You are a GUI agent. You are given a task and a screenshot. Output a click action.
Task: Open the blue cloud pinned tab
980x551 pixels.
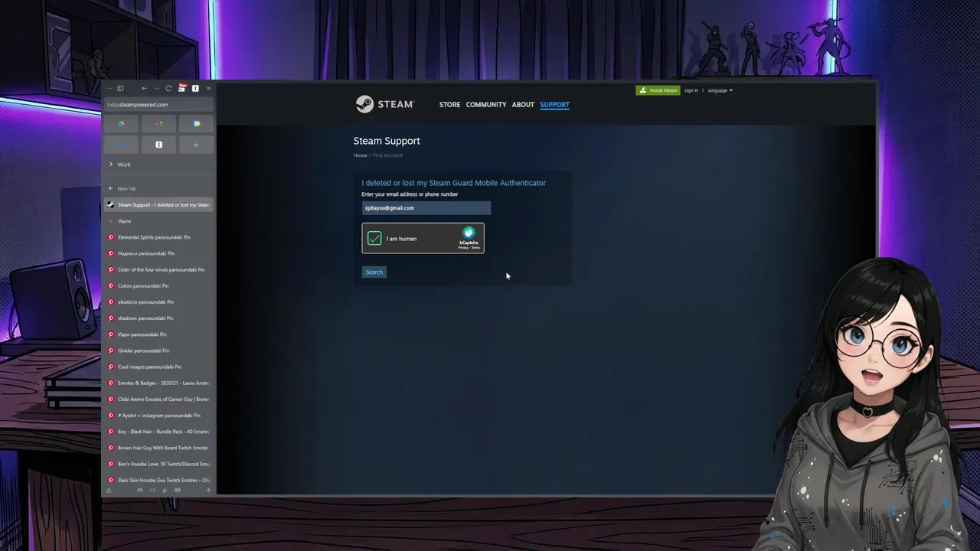122,144
